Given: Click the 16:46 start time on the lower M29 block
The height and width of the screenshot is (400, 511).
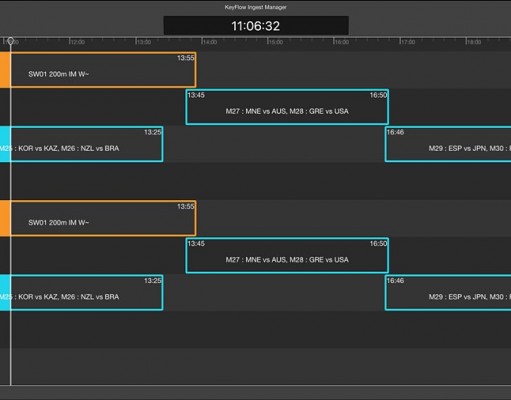Looking at the screenshot, I should coord(395,281).
